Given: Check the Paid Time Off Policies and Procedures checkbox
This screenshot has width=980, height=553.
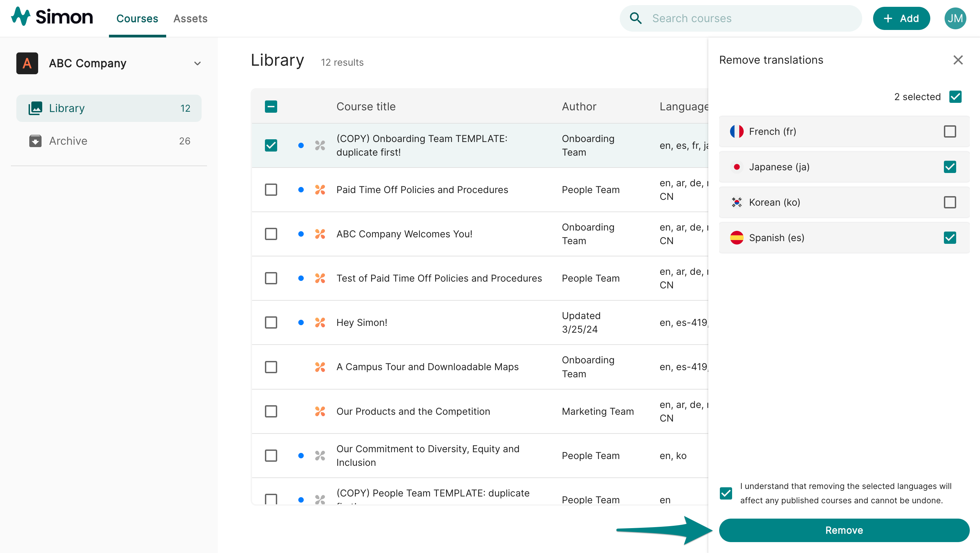Looking at the screenshot, I should [x=271, y=189].
